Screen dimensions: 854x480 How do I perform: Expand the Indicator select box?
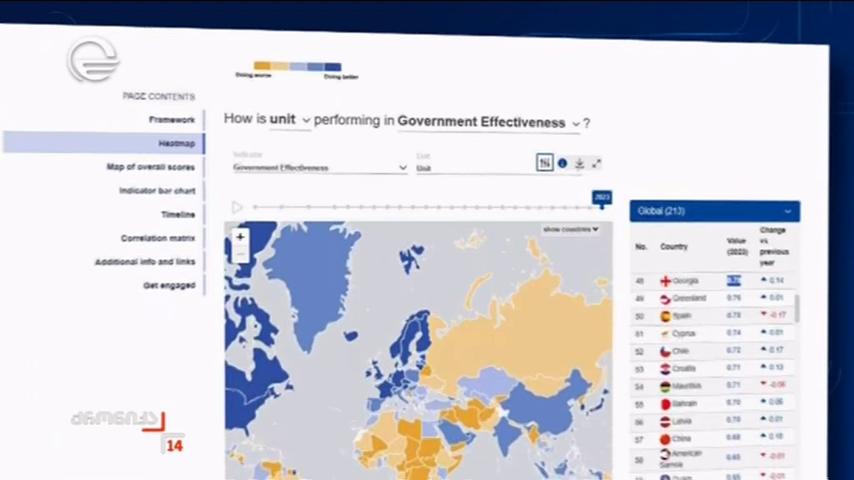click(x=320, y=168)
